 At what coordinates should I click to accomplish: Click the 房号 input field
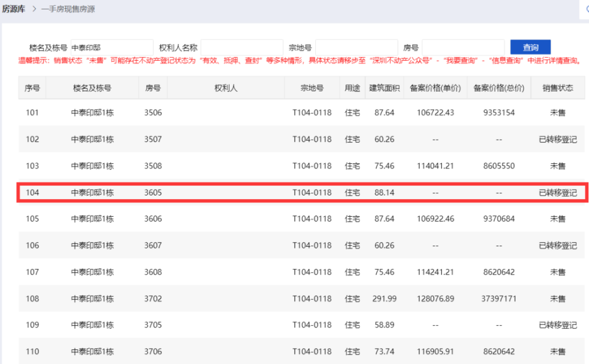click(463, 48)
